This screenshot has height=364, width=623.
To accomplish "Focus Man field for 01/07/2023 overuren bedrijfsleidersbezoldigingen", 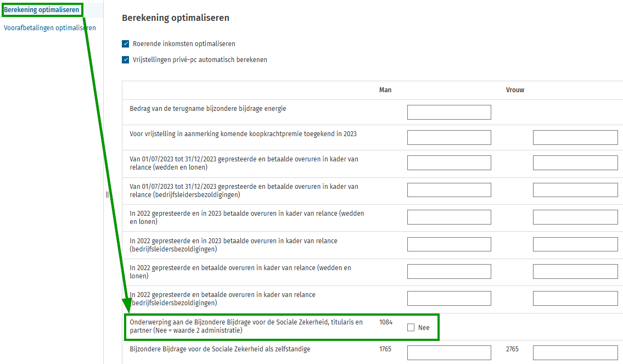I will point(448,190).
